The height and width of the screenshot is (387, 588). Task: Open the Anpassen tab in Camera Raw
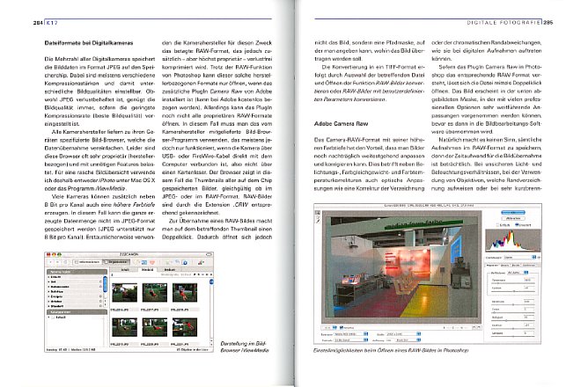tap(492, 266)
